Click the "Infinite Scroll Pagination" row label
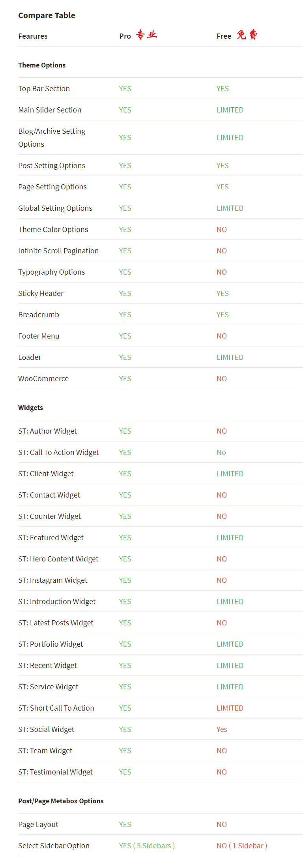 58,251
